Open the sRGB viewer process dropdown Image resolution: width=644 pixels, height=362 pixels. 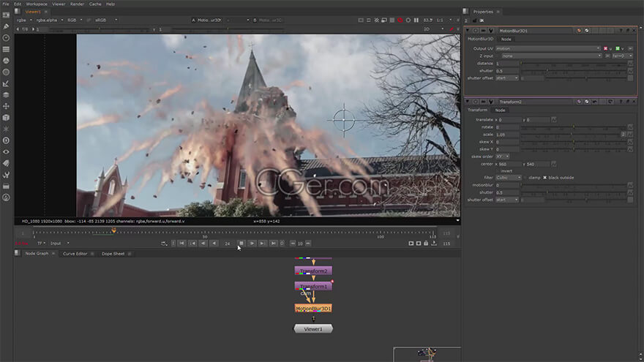coord(106,20)
